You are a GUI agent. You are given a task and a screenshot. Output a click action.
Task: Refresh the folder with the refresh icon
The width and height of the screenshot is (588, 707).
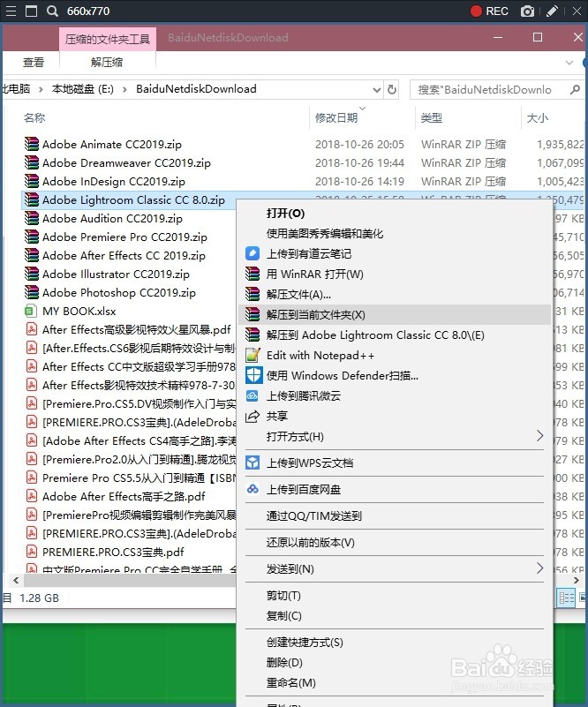tap(392, 90)
